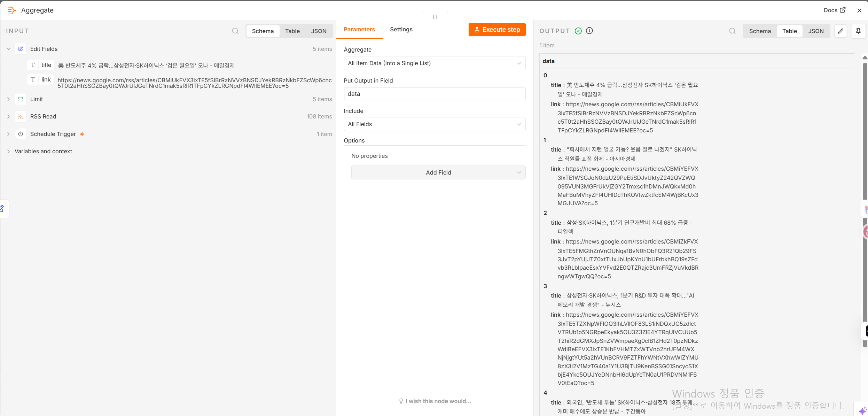The width and height of the screenshot is (868, 416).
Task: Click 'I wish this node would...' link
Action: [435, 401]
